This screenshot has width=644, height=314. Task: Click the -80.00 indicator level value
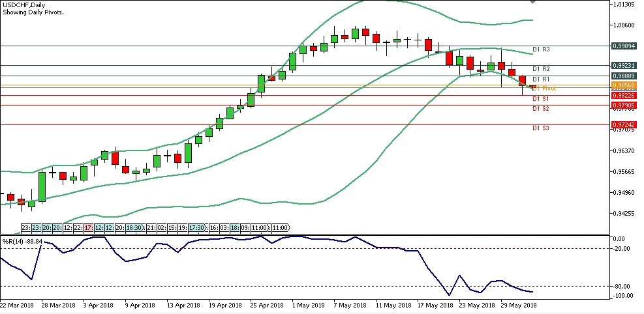click(622, 286)
